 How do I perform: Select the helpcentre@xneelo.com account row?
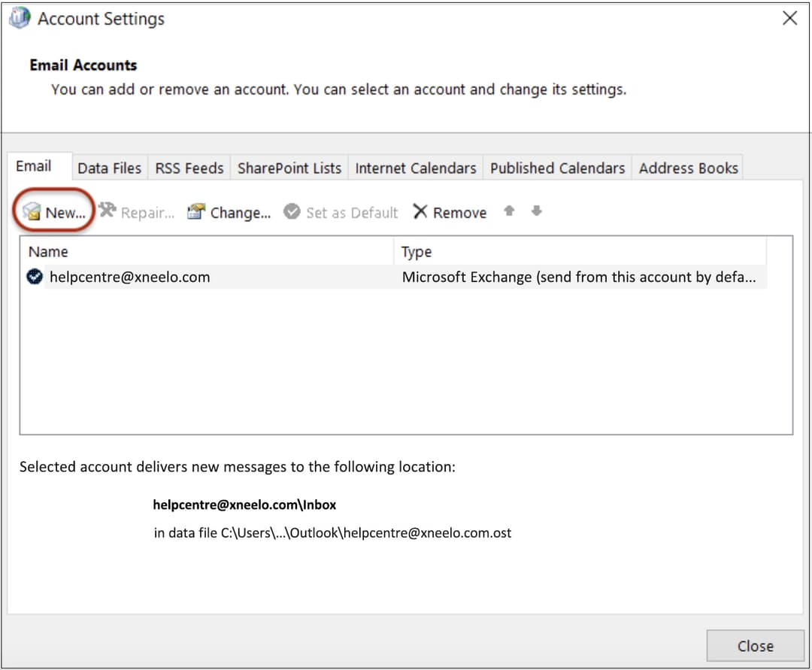(x=129, y=277)
